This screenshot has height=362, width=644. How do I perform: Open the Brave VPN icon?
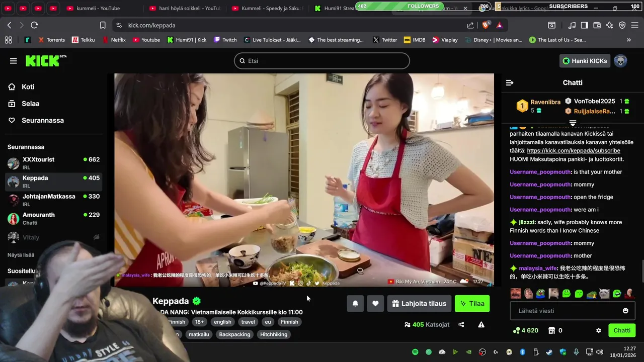point(622,25)
